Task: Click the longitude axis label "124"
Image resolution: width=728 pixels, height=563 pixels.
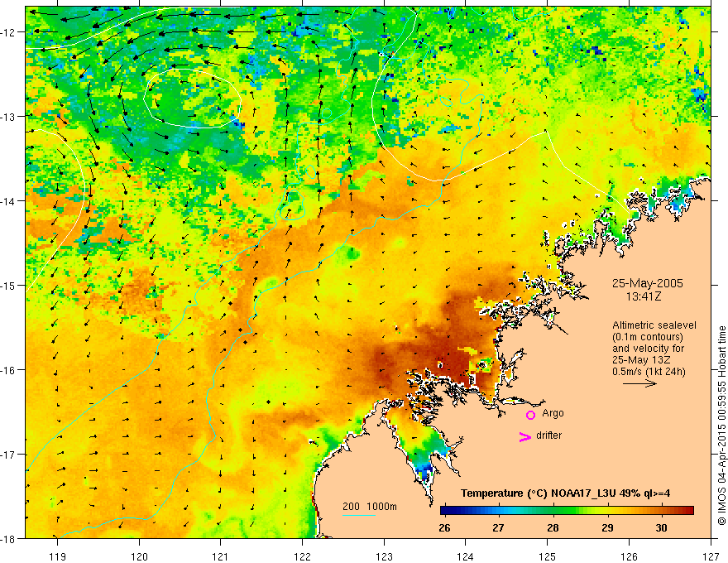Action: (466, 556)
